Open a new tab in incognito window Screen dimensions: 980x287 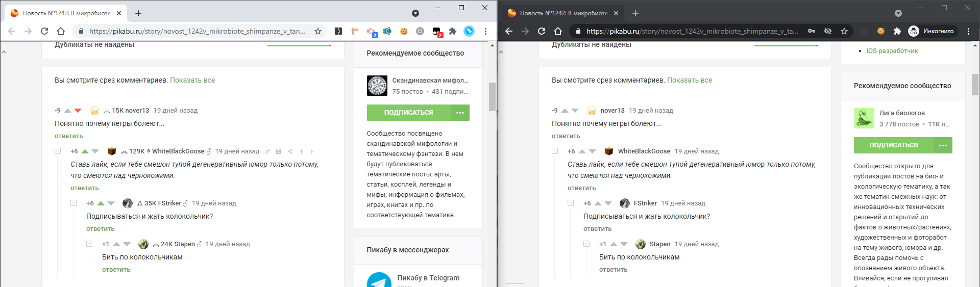pos(635,13)
